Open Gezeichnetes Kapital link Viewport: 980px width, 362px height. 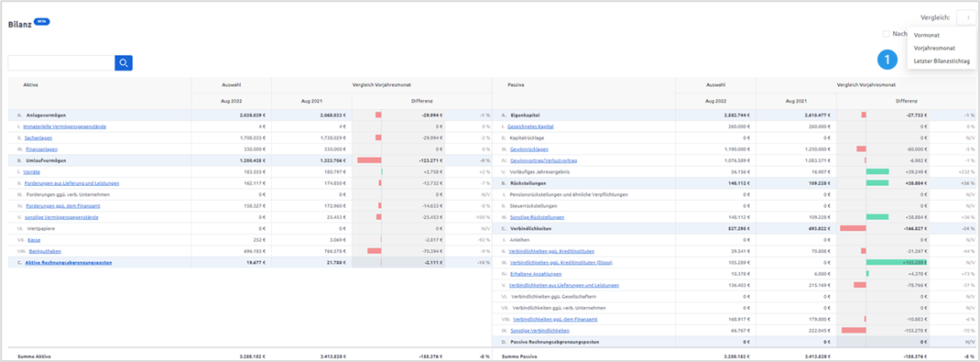(530, 126)
